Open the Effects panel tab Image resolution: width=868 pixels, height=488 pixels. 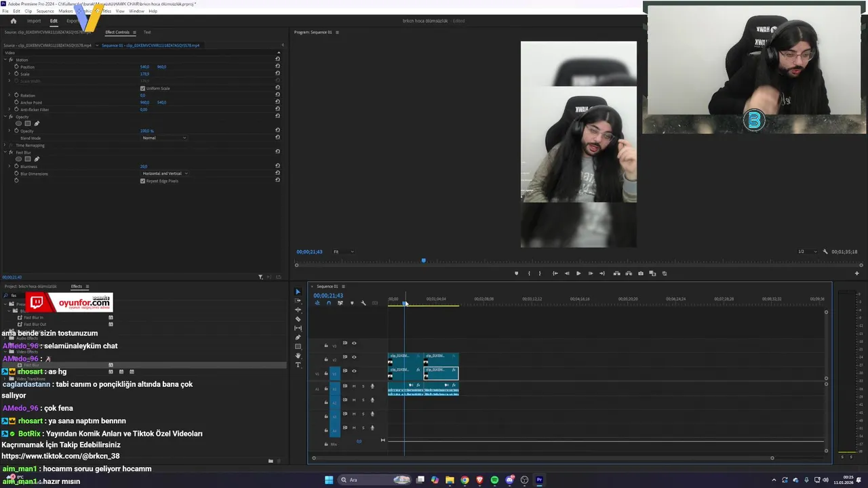77,286
